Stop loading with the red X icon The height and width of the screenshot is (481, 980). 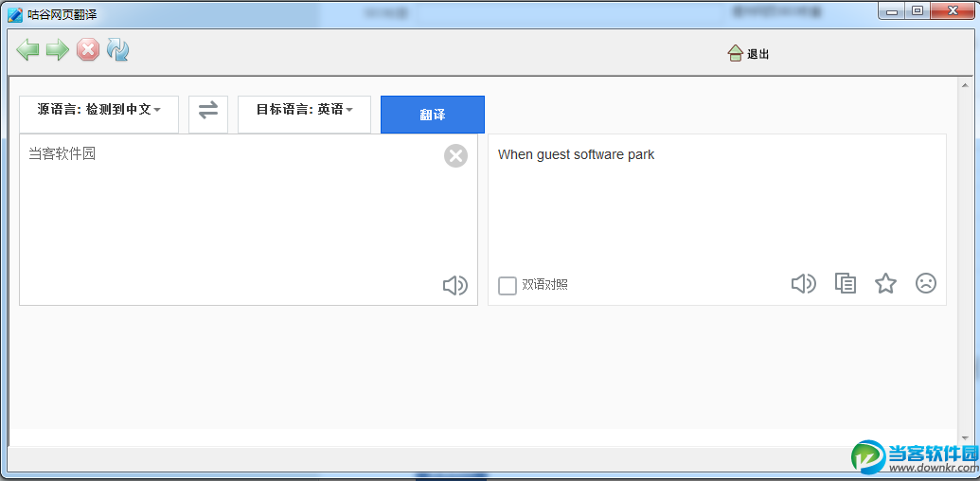(x=88, y=50)
